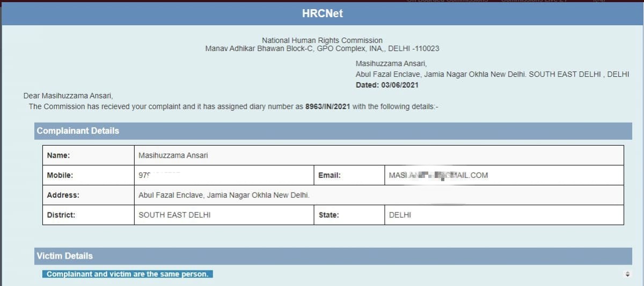The image size is (644, 286).
Task: Click the Dear Masihuzzama Ansari greeting
Action: [x=68, y=96]
